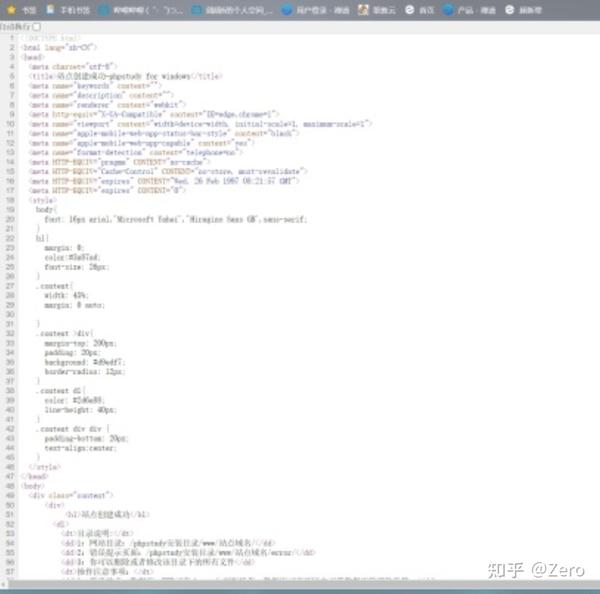Screen dimensions: 600x594
Task: Click the closing </style> tag
Action: point(44,467)
